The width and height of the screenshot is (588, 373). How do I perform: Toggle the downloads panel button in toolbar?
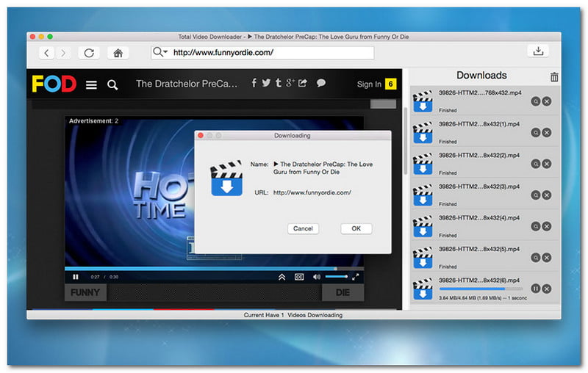point(538,51)
